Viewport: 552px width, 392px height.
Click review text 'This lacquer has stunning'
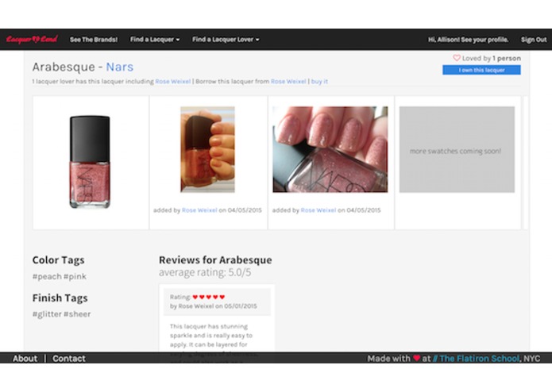pos(209,326)
